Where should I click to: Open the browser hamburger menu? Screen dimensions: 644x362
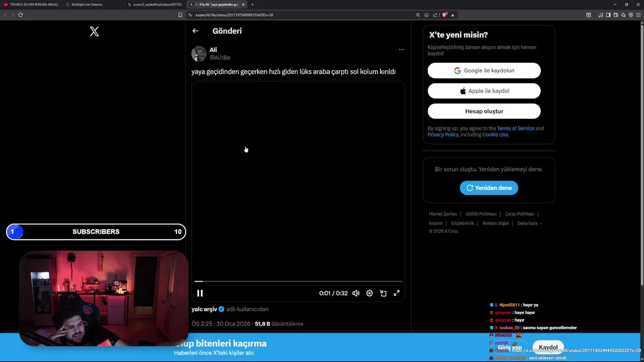point(638,15)
